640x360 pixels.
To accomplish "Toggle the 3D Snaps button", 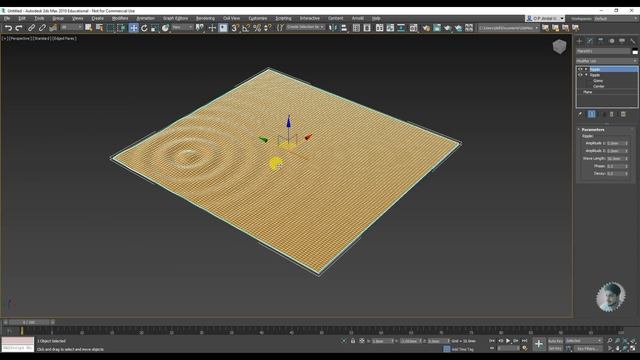I will 235,28.
